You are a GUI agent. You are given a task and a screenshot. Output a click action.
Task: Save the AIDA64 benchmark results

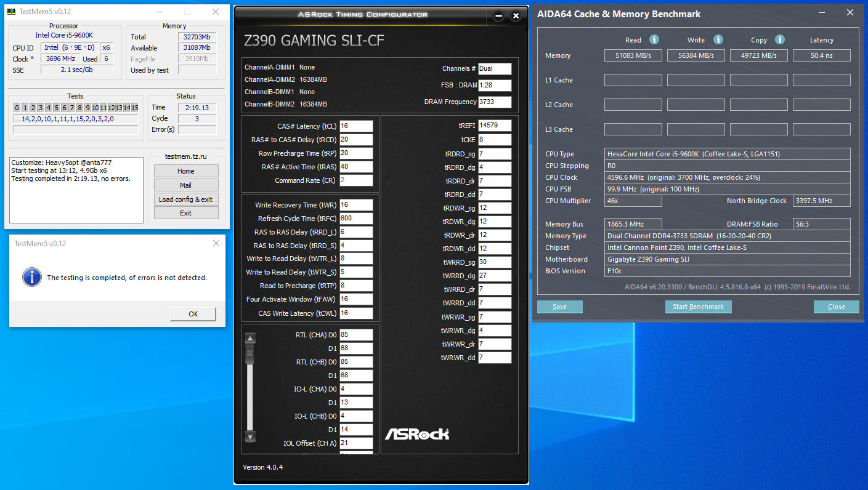(x=560, y=307)
